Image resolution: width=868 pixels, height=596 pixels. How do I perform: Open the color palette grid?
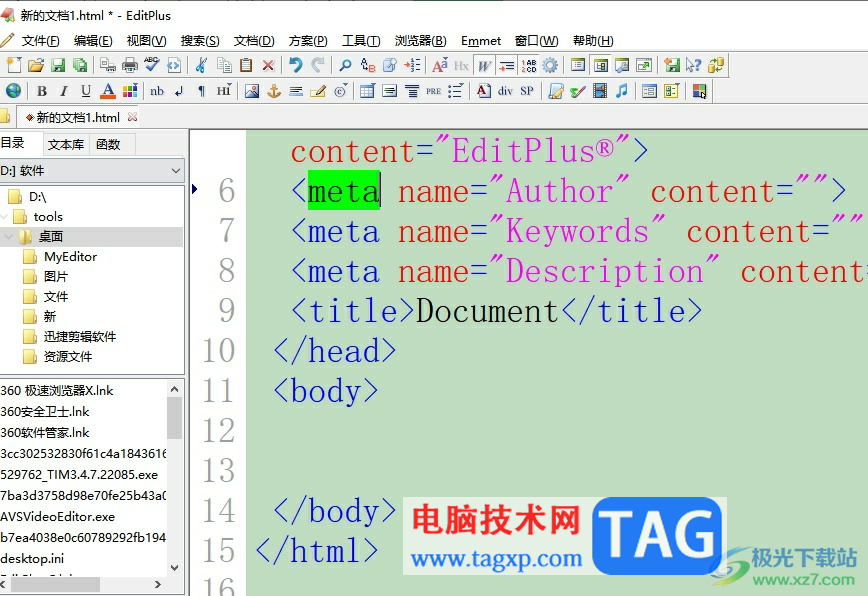tap(130, 91)
